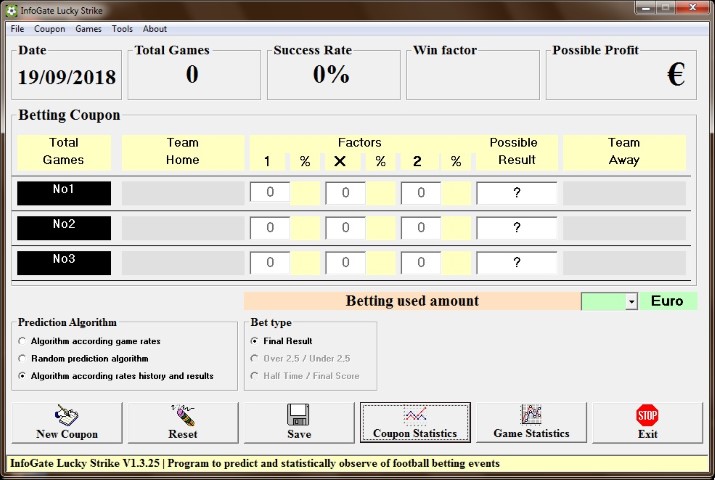Open the Games menu
Screen dimensions: 715x480
click(x=89, y=29)
